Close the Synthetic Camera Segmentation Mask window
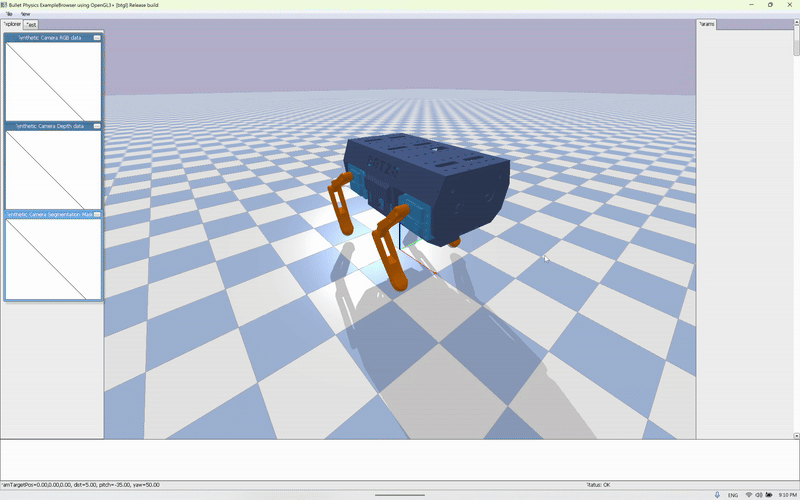 click(97, 214)
